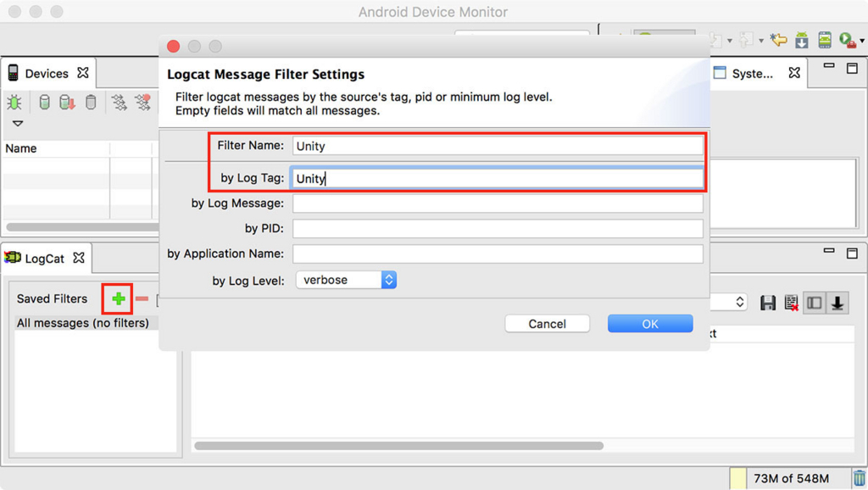Viewport: 868px width, 490px height.
Task: Select the Syste... tab
Action: (752, 74)
